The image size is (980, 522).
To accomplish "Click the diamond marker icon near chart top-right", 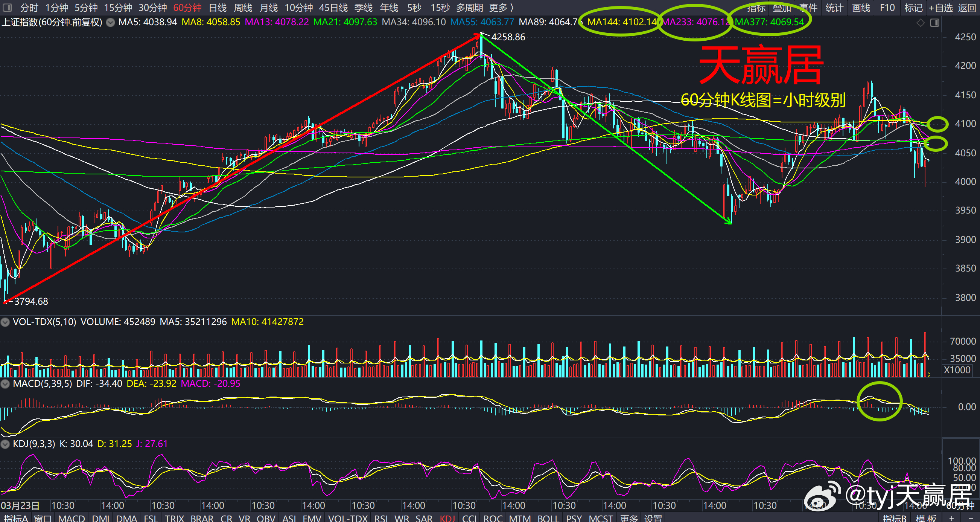I will pyautogui.click(x=921, y=23).
